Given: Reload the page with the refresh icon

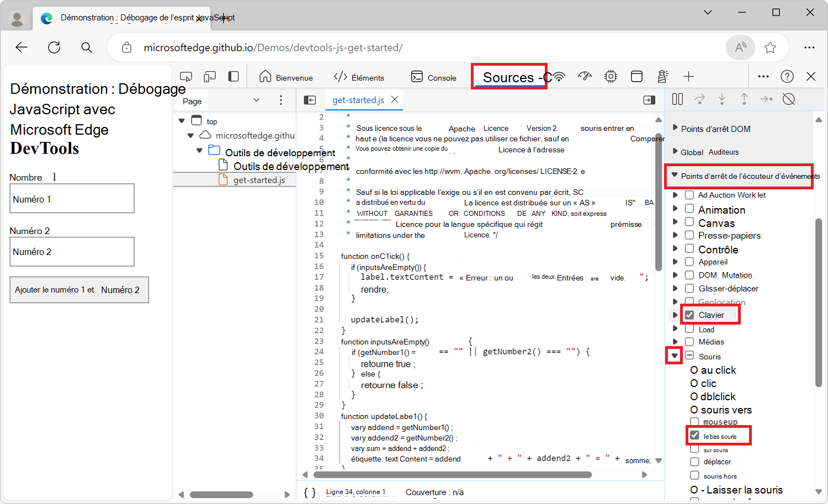Looking at the screenshot, I should pyautogui.click(x=54, y=47).
